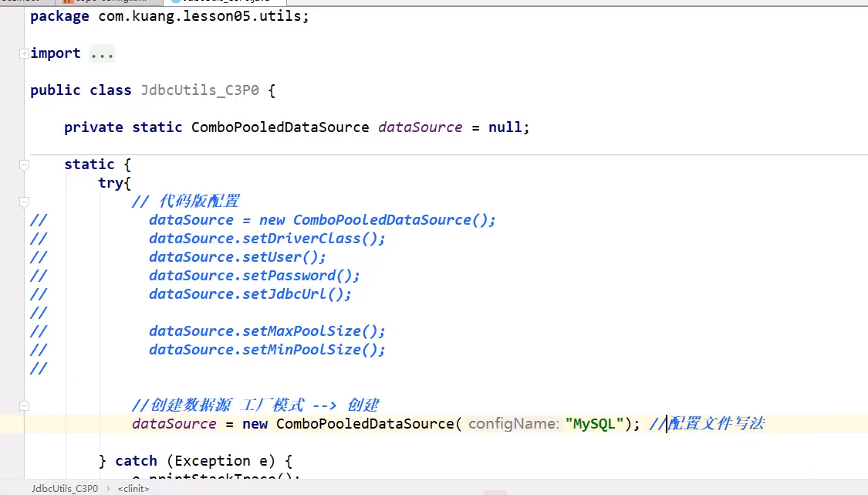
Task: Click setJdbcUrl in the commented code
Action: pyautogui.click(x=285, y=294)
